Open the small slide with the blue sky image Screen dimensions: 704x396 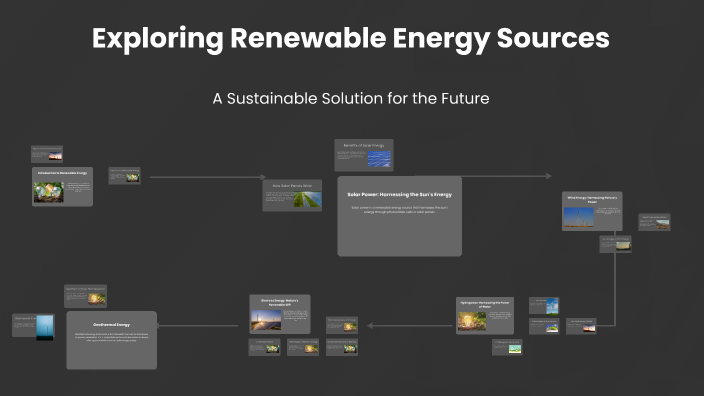544,306
